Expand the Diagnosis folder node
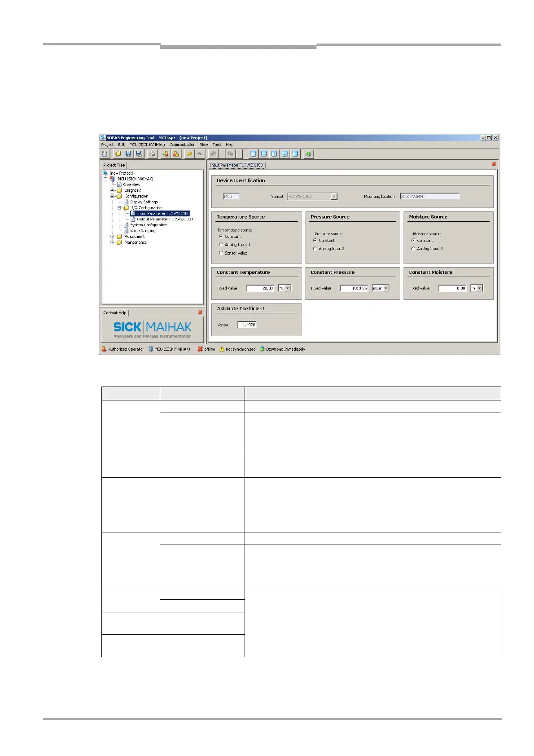Screen dimensions: 534x756 112,190
